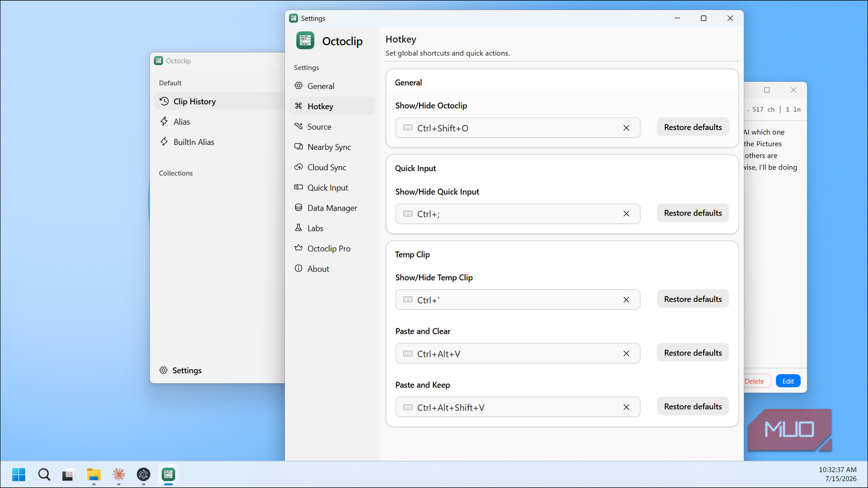Select Hotkey in settings sidebar
Viewport: 868px width, 488px height.
(332, 106)
